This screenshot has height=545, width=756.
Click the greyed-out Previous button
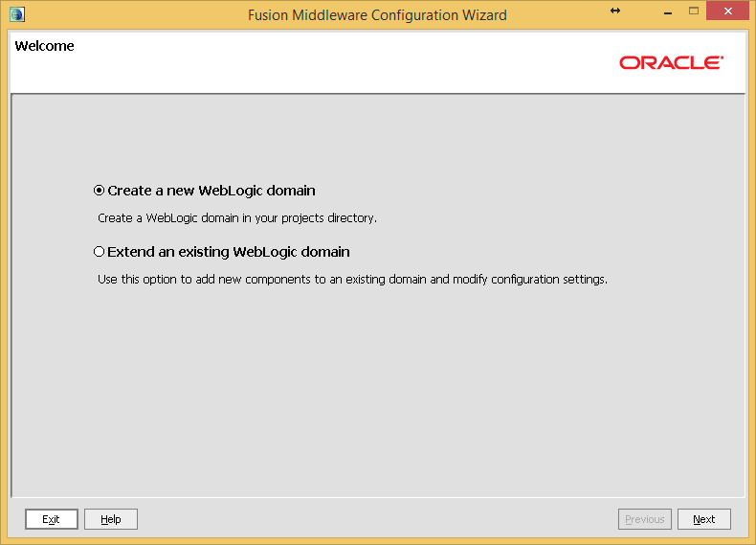(645, 519)
